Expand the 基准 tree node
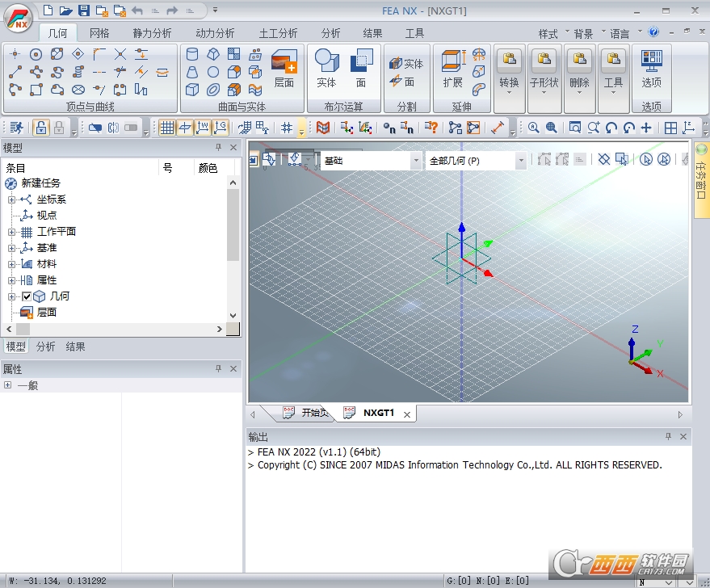 12,248
